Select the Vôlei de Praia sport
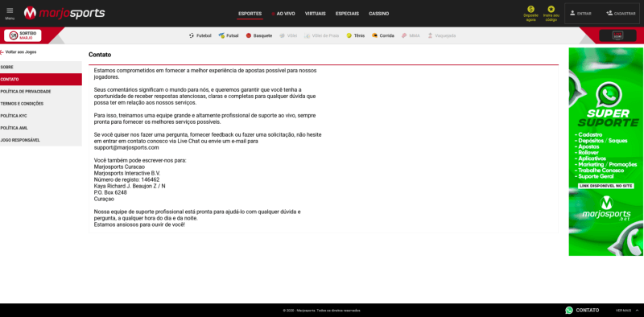The image size is (644, 317). (321, 35)
